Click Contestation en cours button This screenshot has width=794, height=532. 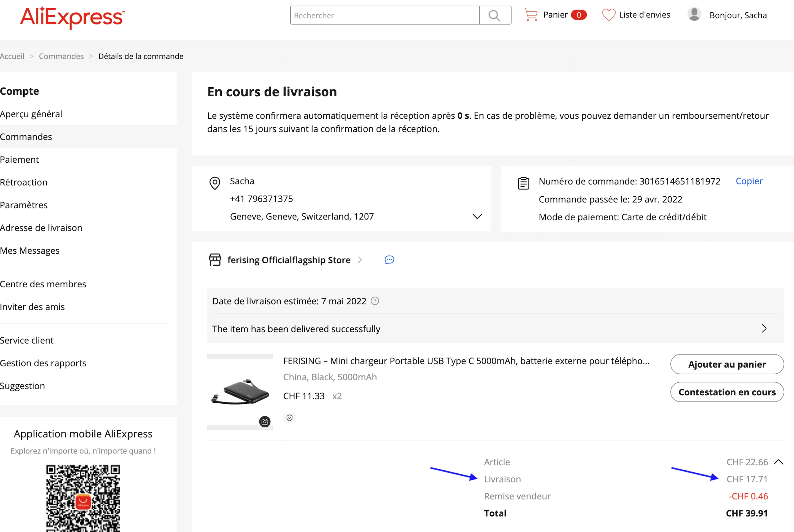(x=727, y=392)
